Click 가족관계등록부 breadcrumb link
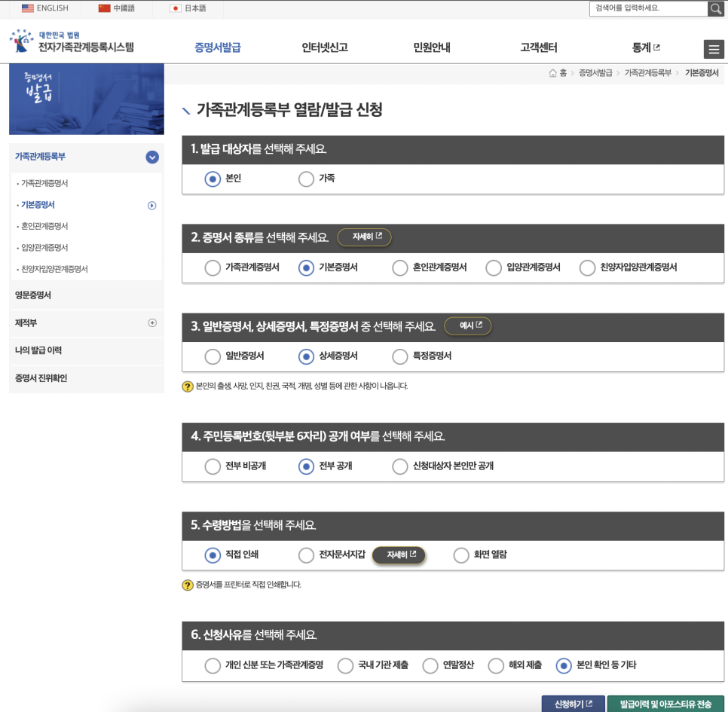 647,73
